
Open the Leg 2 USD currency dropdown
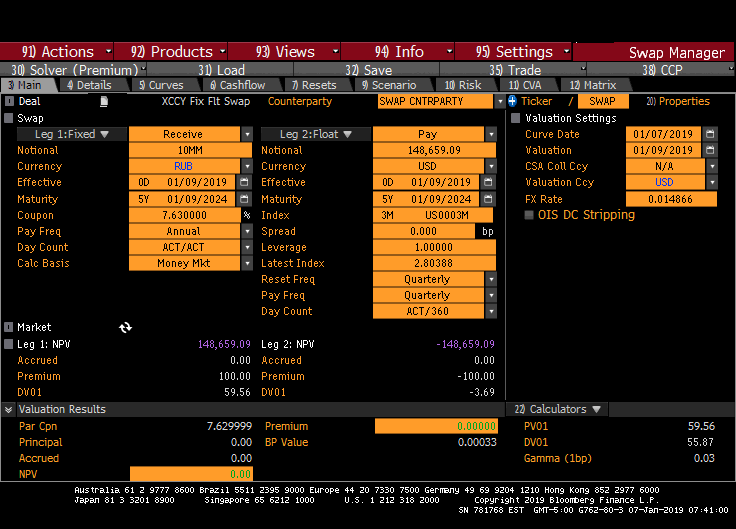491,166
